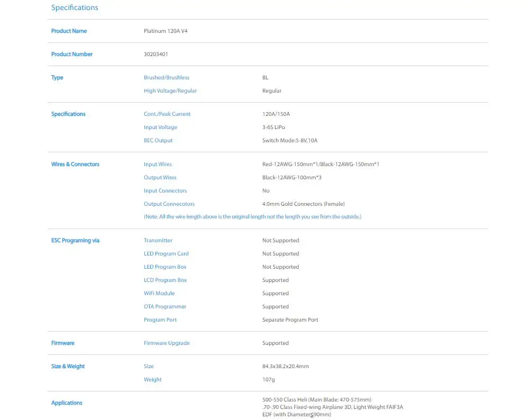529x420 pixels.
Task: Click the 500-550 Class Heli line
Action: [x=317, y=400]
